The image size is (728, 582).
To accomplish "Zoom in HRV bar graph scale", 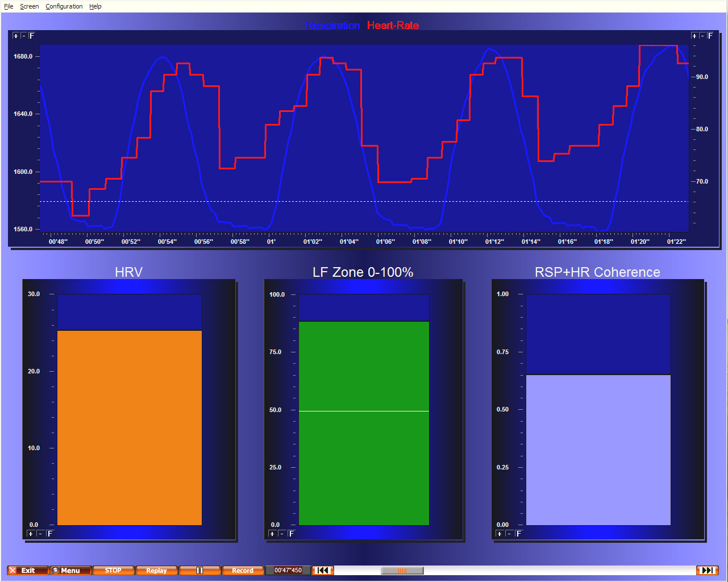I will click(x=31, y=534).
